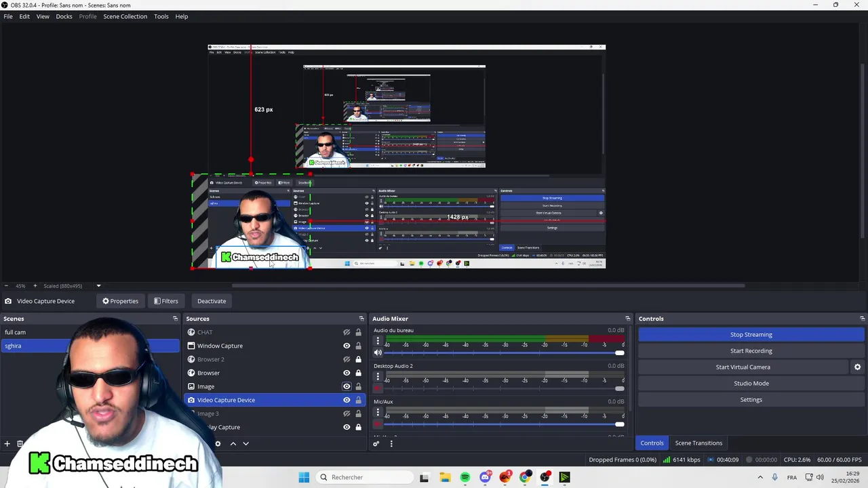Lock the CHAT source
The width and height of the screenshot is (868, 488).
click(358, 332)
